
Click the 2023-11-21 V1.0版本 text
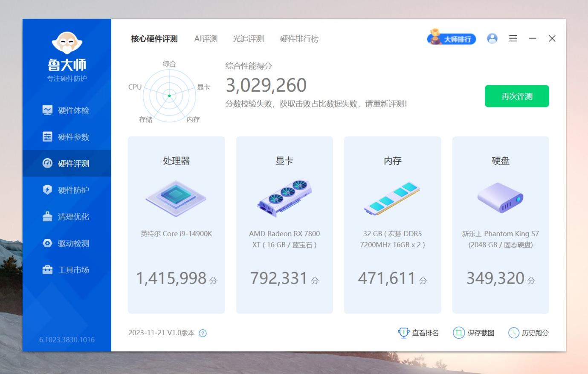click(162, 333)
